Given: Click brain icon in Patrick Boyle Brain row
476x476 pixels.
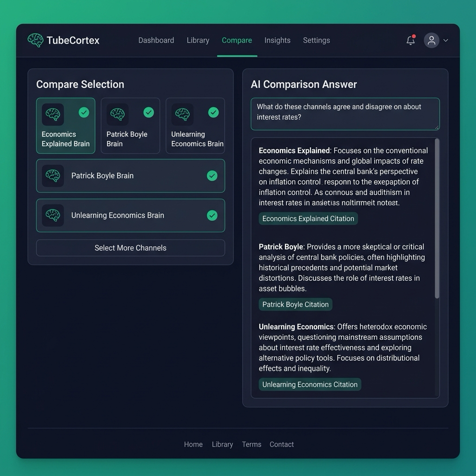Looking at the screenshot, I should click(x=53, y=176).
